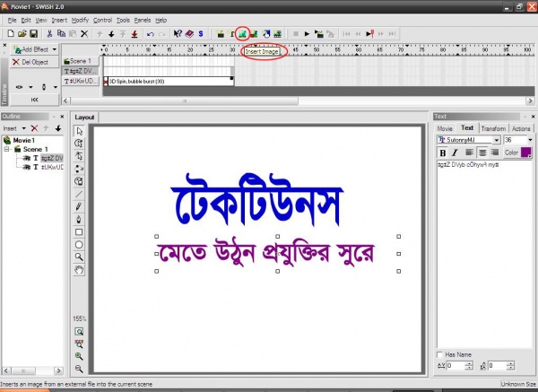This screenshot has width=538, height=392.
Task: Select the Rectangle shape tool
Action: [x=79, y=232]
